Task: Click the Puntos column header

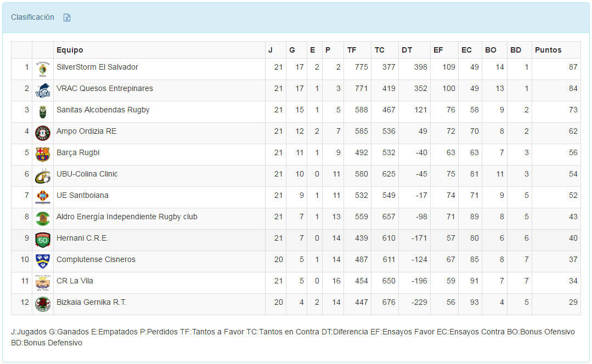Action: [548, 50]
